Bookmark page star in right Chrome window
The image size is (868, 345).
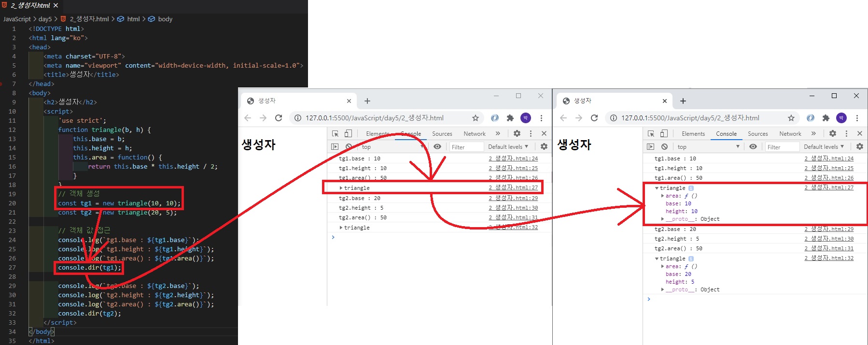(x=791, y=118)
